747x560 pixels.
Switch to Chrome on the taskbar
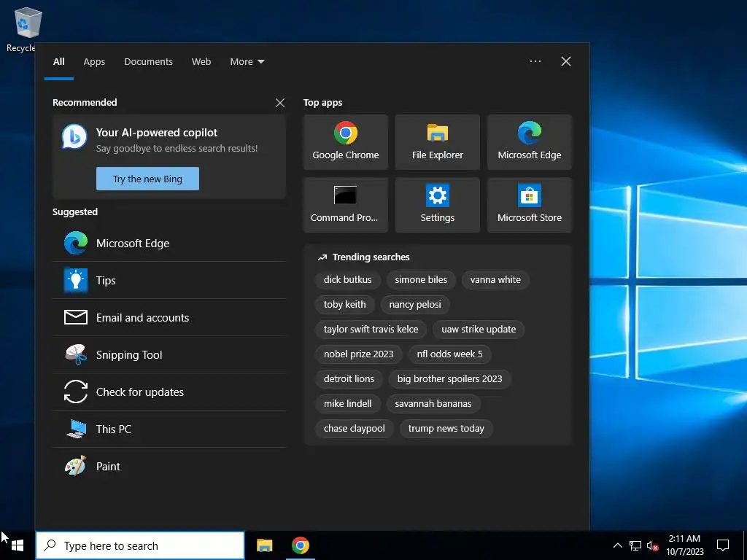pos(300,545)
